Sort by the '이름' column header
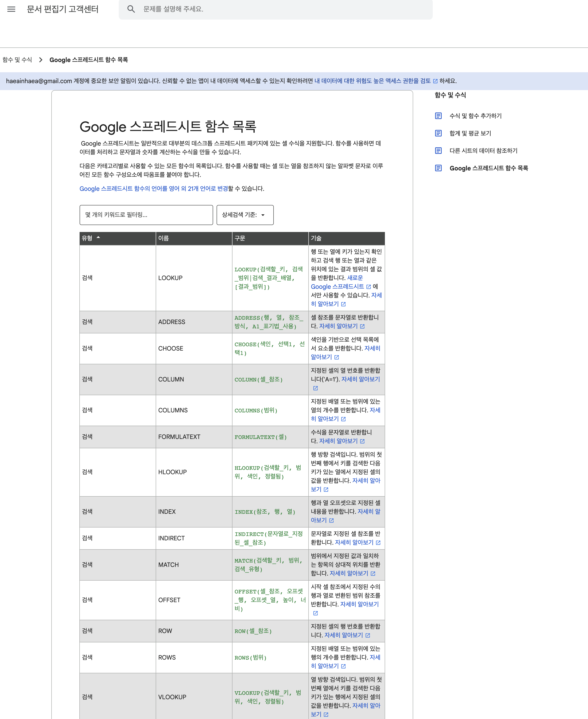The height and width of the screenshot is (719, 588). tap(194, 238)
